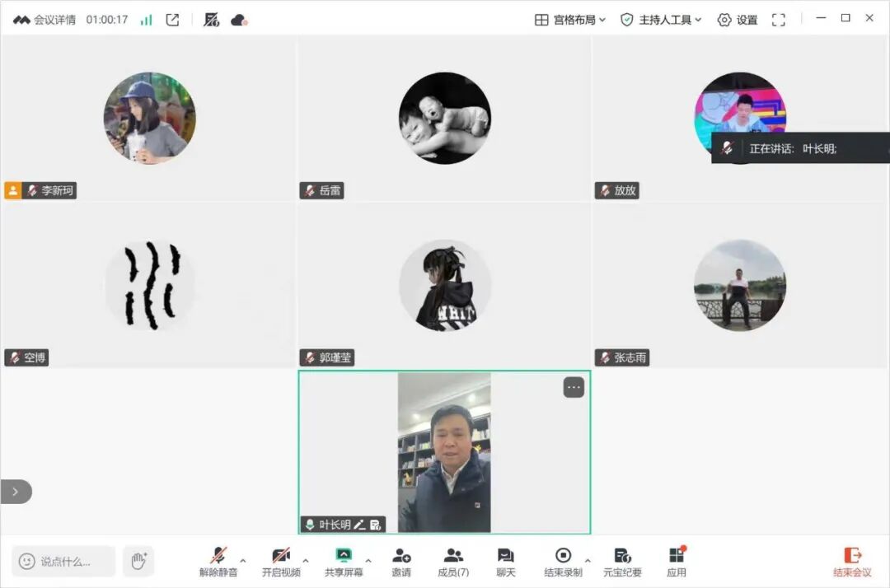Click the pen icon beside 叶长明's name
This screenshot has height=588, width=890.
pyautogui.click(x=360, y=525)
